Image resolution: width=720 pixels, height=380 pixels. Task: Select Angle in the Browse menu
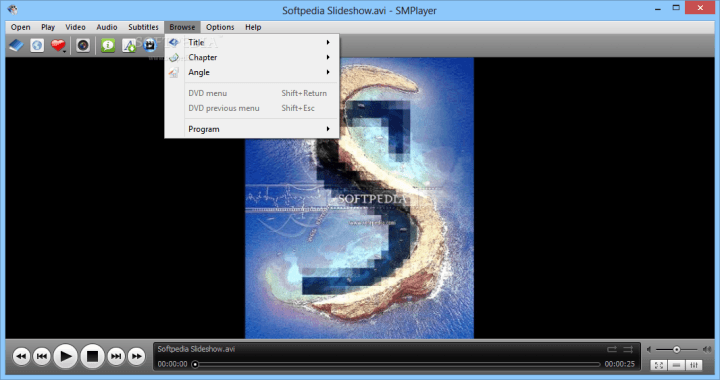252,73
